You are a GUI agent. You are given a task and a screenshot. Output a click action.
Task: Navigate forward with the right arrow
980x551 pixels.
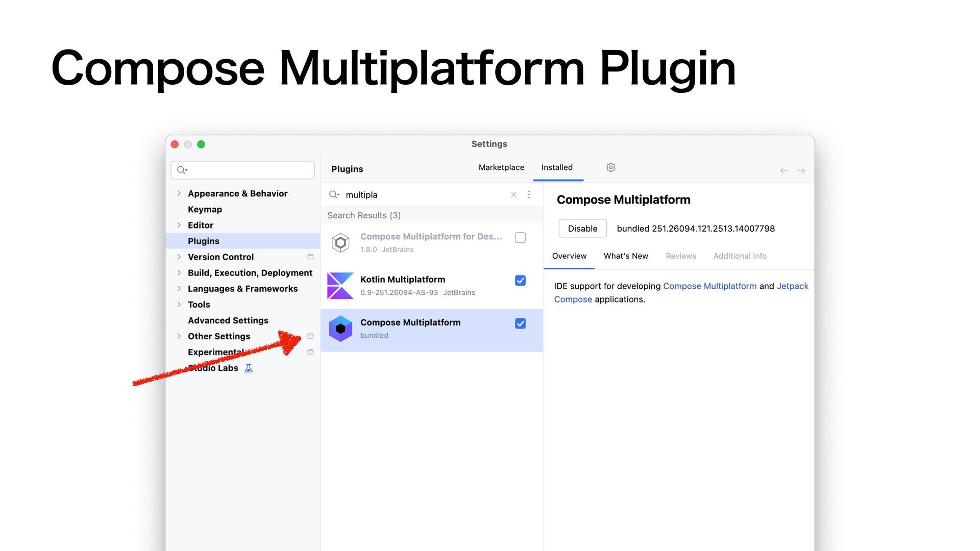(801, 170)
